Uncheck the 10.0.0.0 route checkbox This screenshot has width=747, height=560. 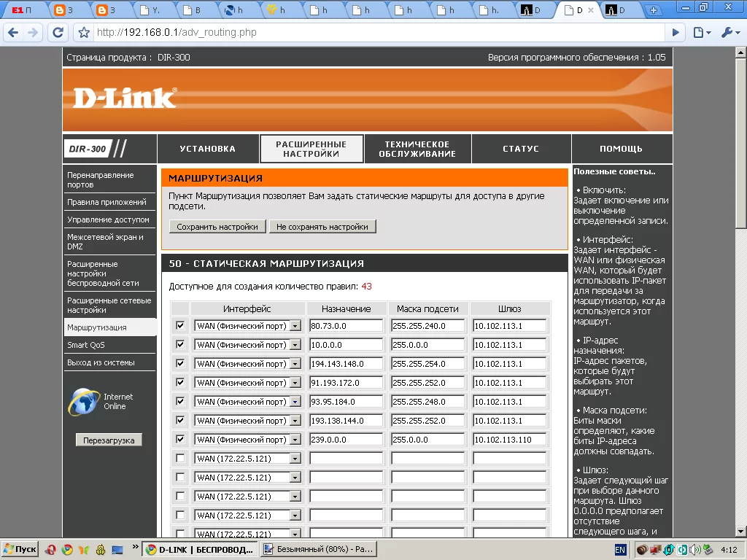click(x=180, y=344)
